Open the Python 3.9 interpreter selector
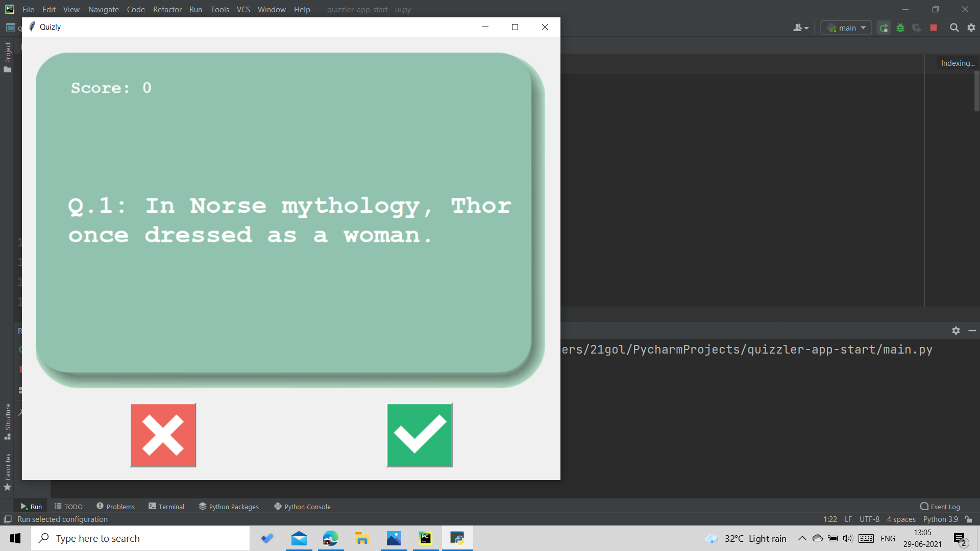The width and height of the screenshot is (980, 551). (x=940, y=519)
